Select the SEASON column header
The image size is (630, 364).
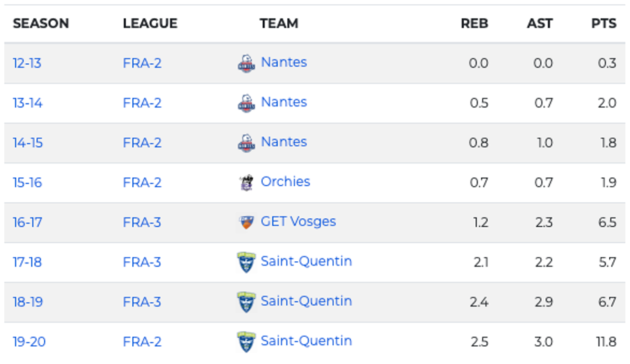pyautogui.click(x=41, y=24)
